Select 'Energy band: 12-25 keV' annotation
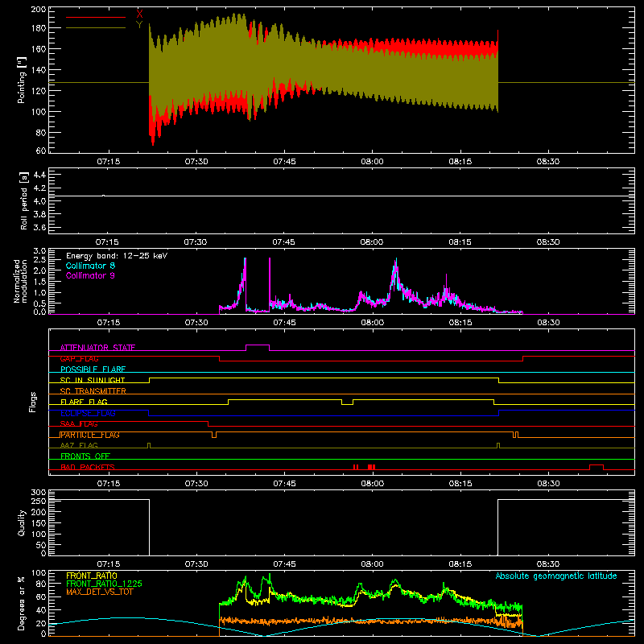644x644 pixels. 117,256
